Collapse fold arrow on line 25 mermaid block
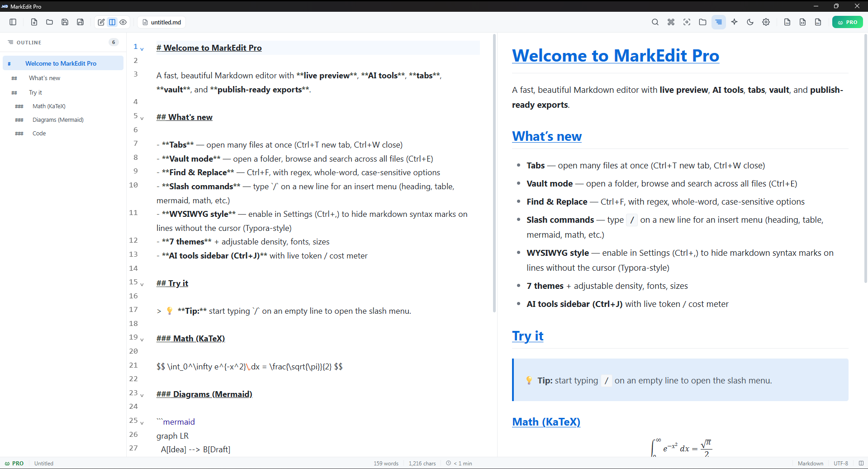The width and height of the screenshot is (868, 469). pos(142,423)
